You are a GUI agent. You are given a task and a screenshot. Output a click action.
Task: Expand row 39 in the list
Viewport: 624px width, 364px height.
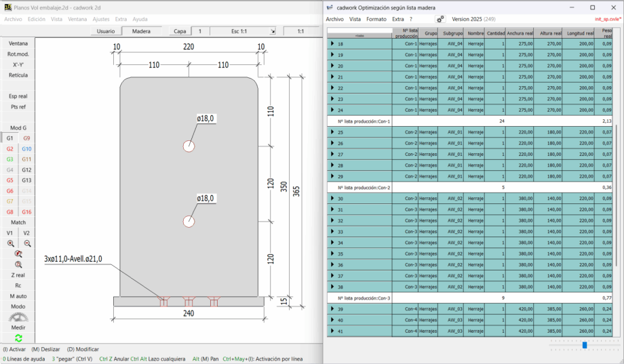pyautogui.click(x=332, y=308)
